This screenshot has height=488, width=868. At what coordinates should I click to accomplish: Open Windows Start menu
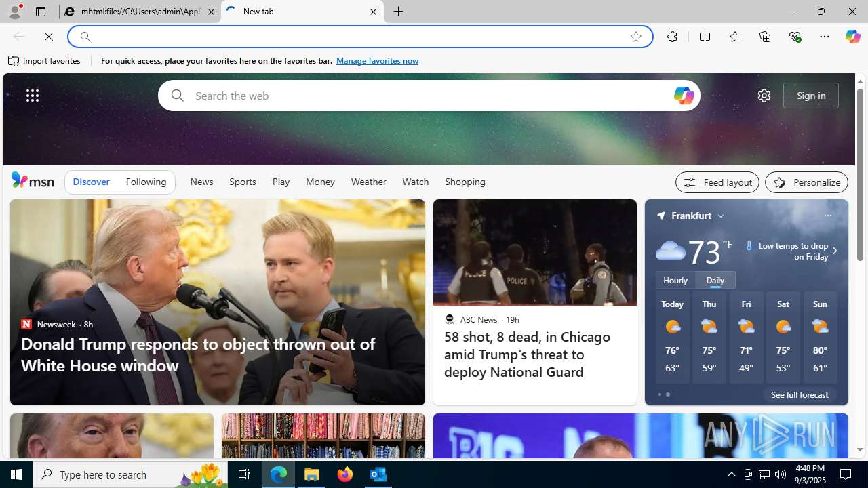click(x=16, y=474)
